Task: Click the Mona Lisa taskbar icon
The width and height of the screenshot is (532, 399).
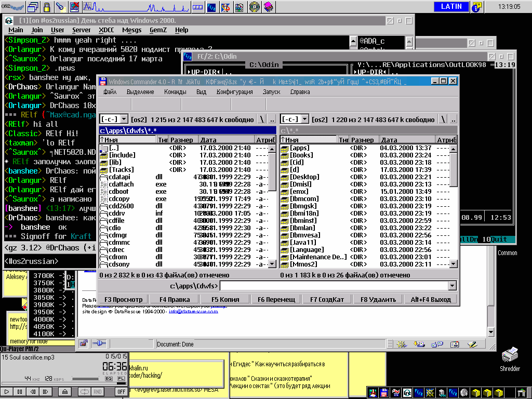Action: pos(373,393)
